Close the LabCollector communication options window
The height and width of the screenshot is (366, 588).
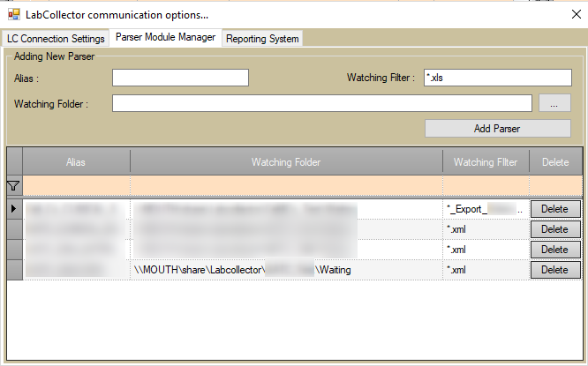coord(576,14)
